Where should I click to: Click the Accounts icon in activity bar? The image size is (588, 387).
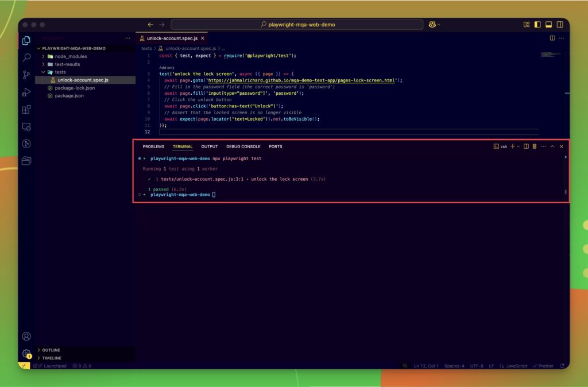[26, 336]
